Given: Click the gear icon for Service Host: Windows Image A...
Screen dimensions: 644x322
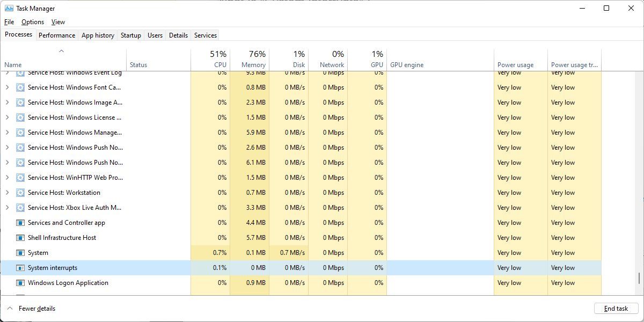Looking at the screenshot, I should (x=20, y=103).
